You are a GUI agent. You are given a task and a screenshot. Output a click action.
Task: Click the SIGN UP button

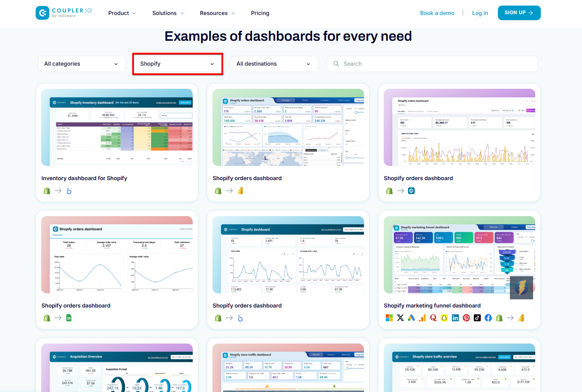click(519, 13)
